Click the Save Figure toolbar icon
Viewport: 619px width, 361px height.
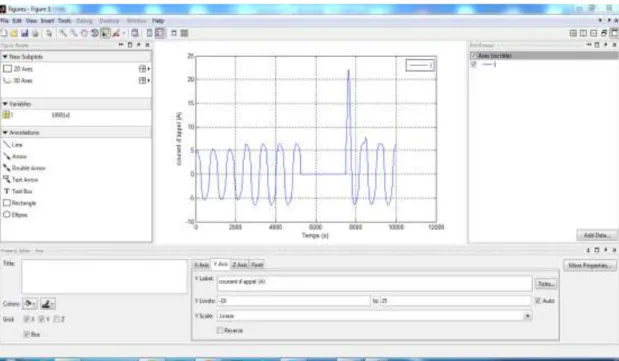pos(24,34)
